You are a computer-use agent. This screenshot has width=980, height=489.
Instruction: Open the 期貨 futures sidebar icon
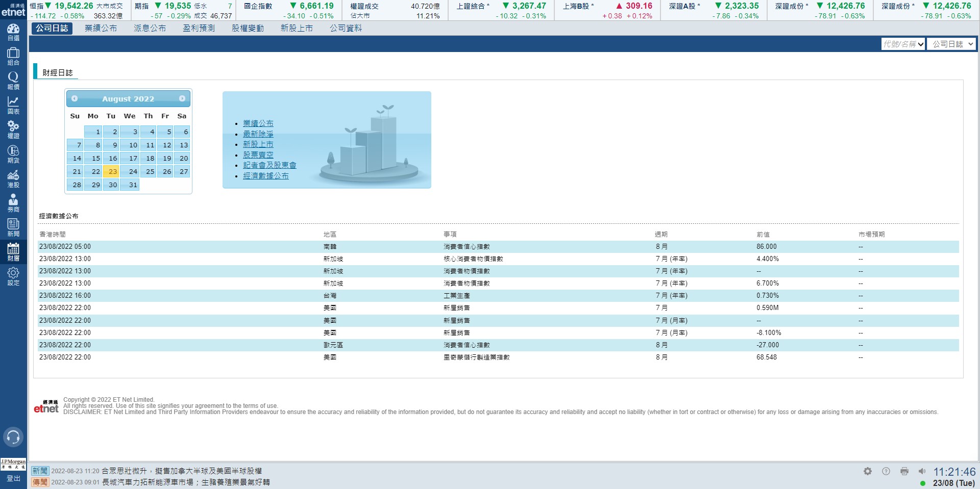(13, 154)
